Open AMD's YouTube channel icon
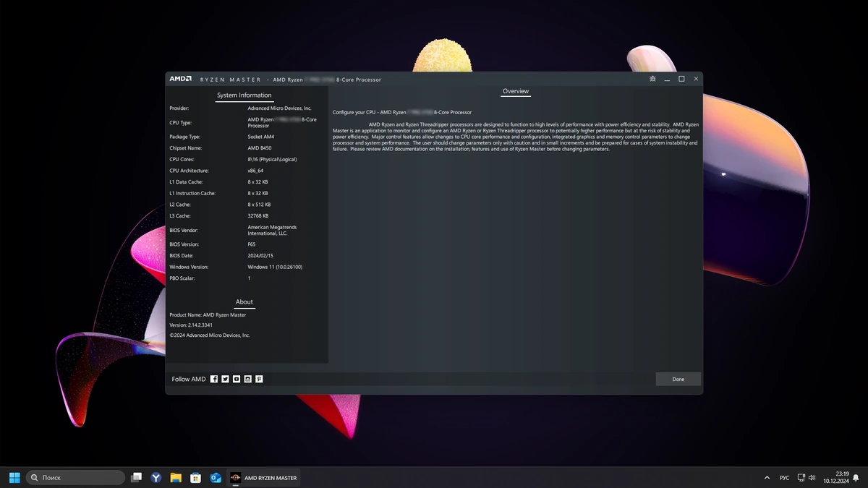 [237, 379]
